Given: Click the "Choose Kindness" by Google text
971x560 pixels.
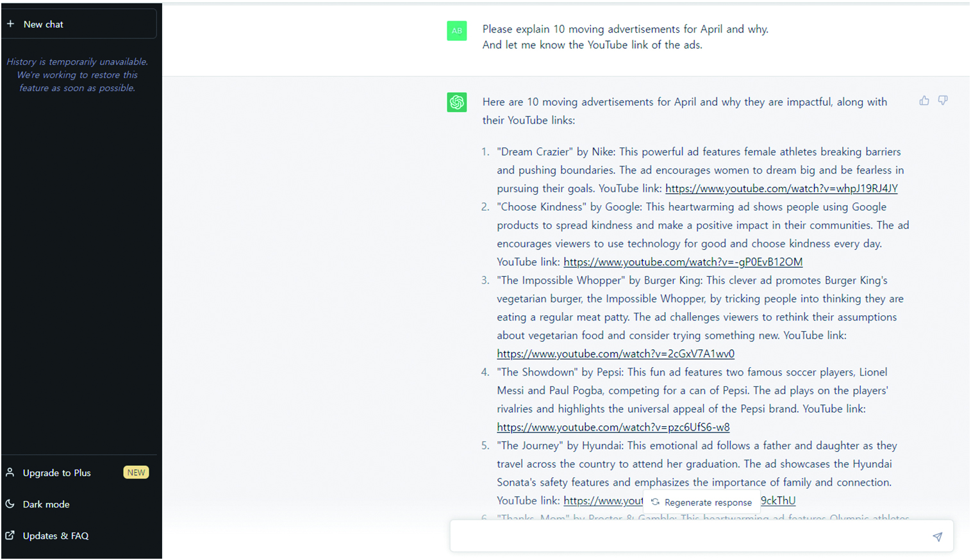Looking at the screenshot, I should coord(568,207).
